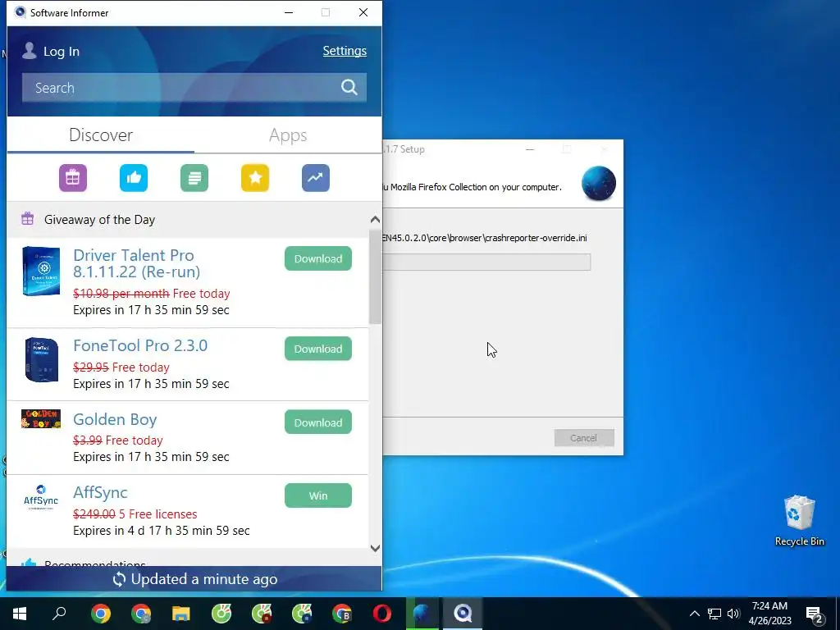Open the Giveaway of the Day gift icon
The image size is (840, 630).
73,178
